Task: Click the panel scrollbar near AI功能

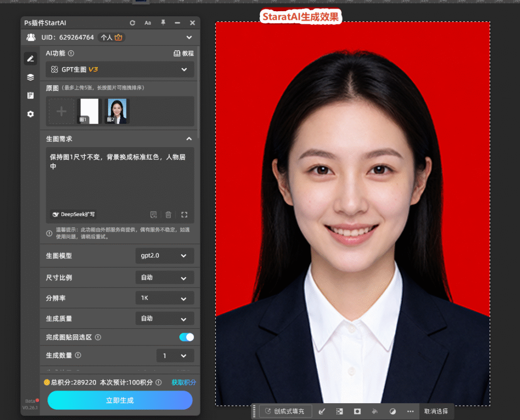Action: (x=199, y=93)
